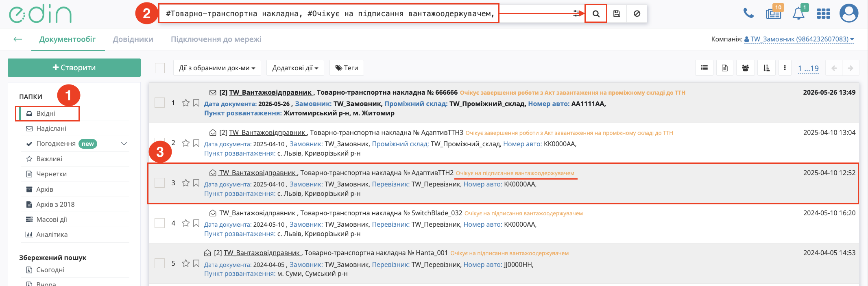Viewport: 868px width, 286px height.
Task: Open the Архів folder
Action: point(45,189)
